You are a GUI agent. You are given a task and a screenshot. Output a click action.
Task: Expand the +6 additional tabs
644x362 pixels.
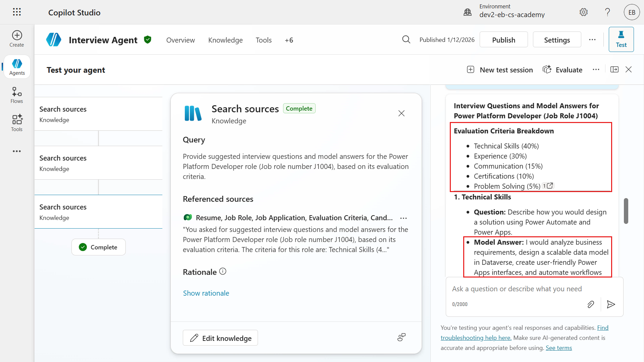click(x=289, y=40)
